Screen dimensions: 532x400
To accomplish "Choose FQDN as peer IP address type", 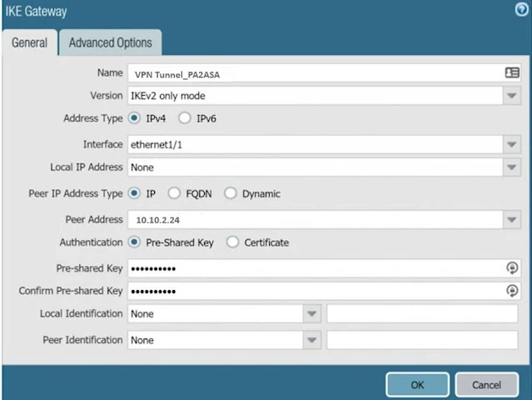I will coord(174,193).
